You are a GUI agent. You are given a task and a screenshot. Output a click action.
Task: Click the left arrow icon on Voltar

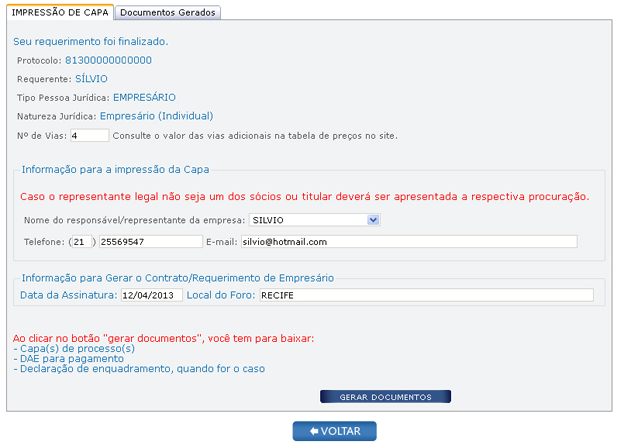tap(314, 431)
